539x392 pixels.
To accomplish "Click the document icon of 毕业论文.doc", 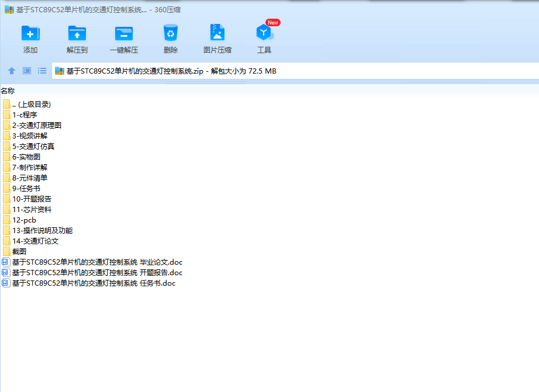I will coord(5,262).
